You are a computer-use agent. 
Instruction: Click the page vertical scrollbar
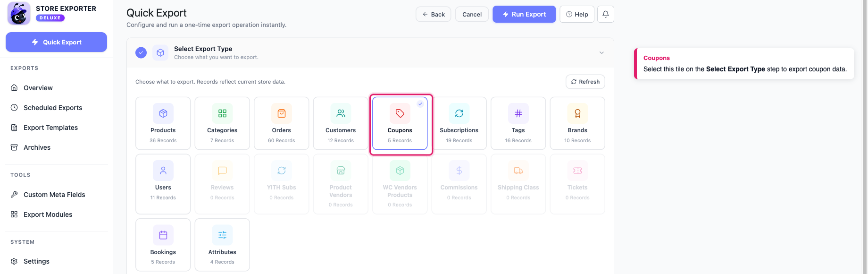[864, 137]
